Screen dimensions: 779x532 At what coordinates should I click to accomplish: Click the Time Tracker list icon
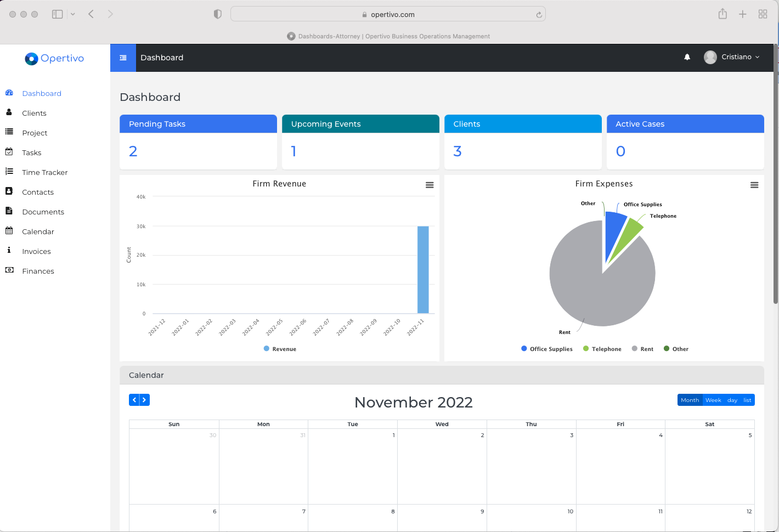click(x=9, y=171)
